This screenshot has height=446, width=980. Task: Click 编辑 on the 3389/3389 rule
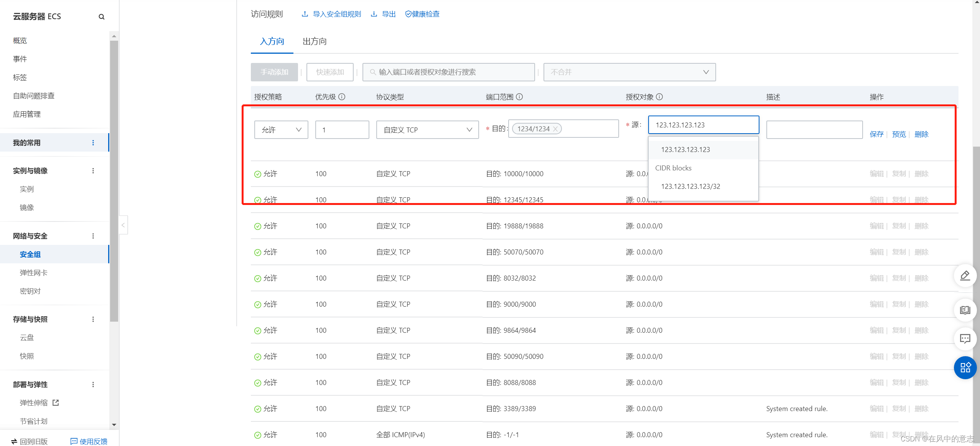click(876, 409)
